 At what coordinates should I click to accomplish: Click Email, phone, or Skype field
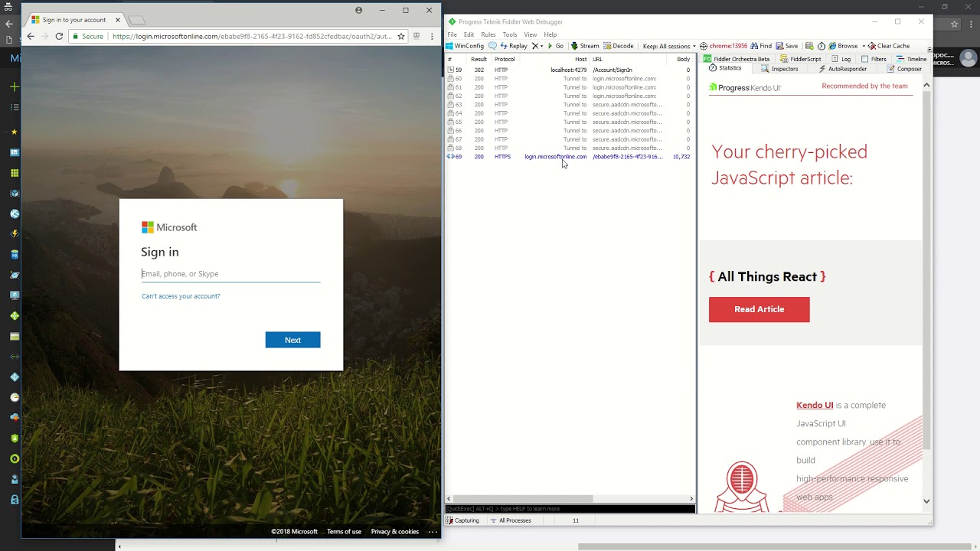[x=230, y=274]
